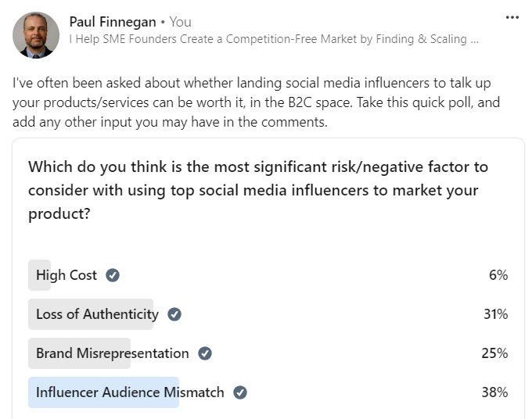Click the checkmark icon beside Brand Misrepresentation
Image resolution: width=532 pixels, height=419 pixels.
click(x=205, y=353)
